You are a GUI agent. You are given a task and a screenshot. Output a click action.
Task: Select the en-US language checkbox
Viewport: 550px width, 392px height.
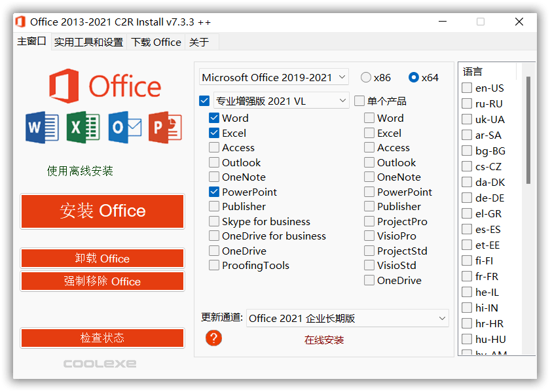click(x=466, y=88)
